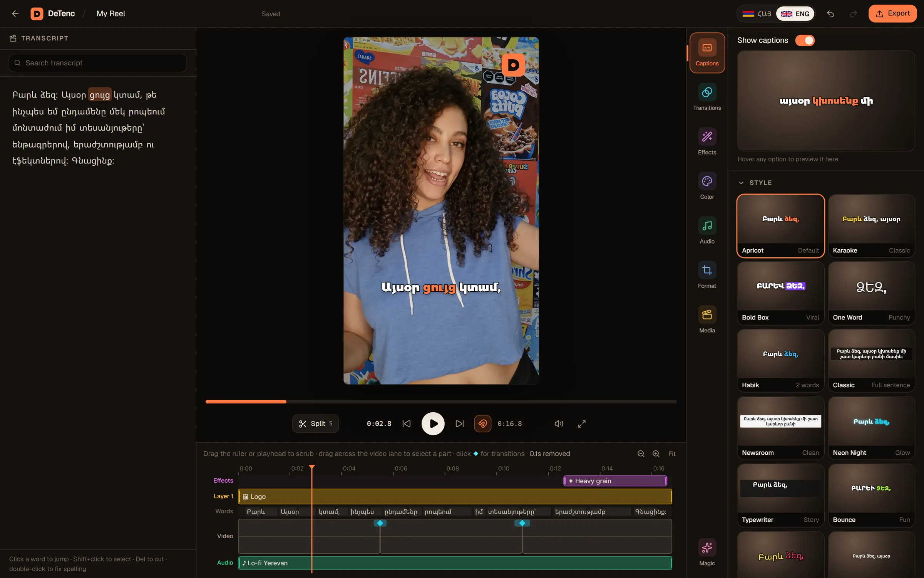Switch to the Captions tab
The image size is (924, 578).
click(707, 53)
